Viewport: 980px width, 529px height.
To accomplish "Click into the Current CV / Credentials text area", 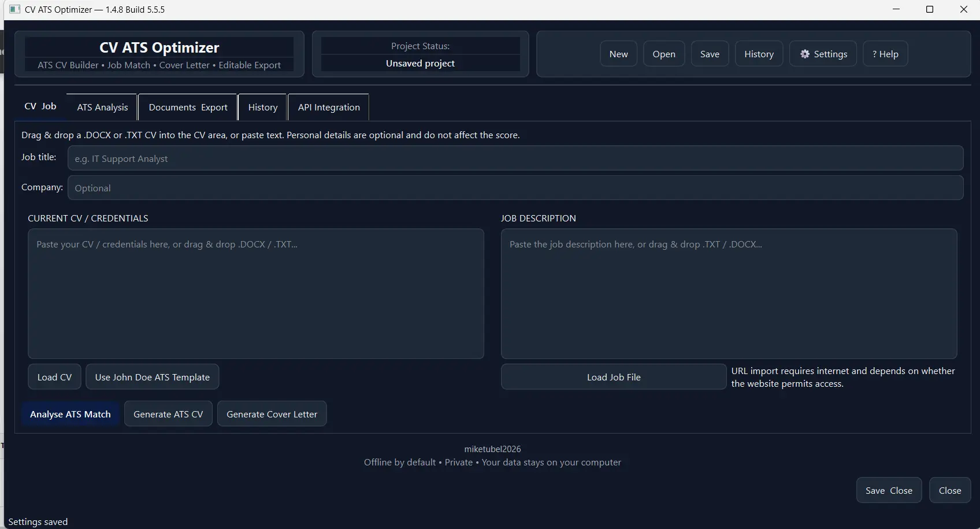I will [x=256, y=294].
